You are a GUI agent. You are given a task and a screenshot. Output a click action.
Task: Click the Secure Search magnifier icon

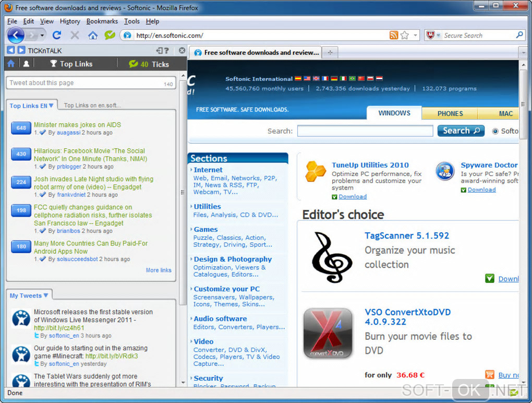point(519,34)
